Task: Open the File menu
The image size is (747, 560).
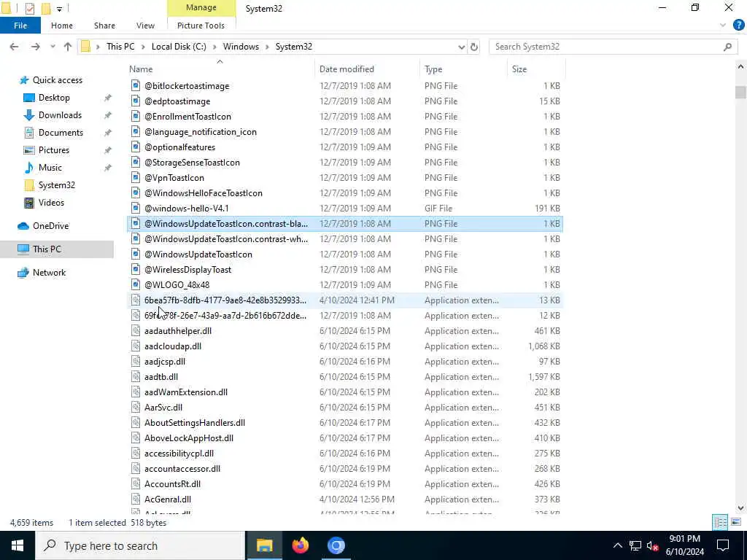Action: (x=20, y=26)
